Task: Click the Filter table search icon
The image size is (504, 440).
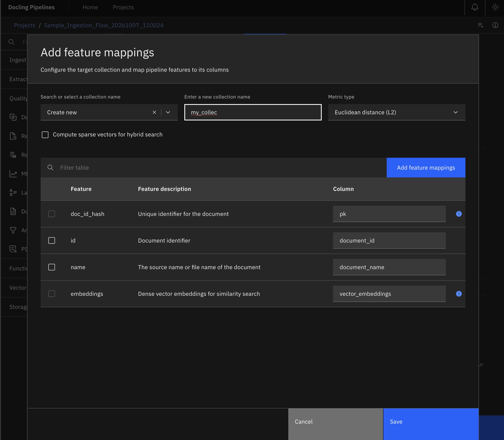Action: pos(50,167)
